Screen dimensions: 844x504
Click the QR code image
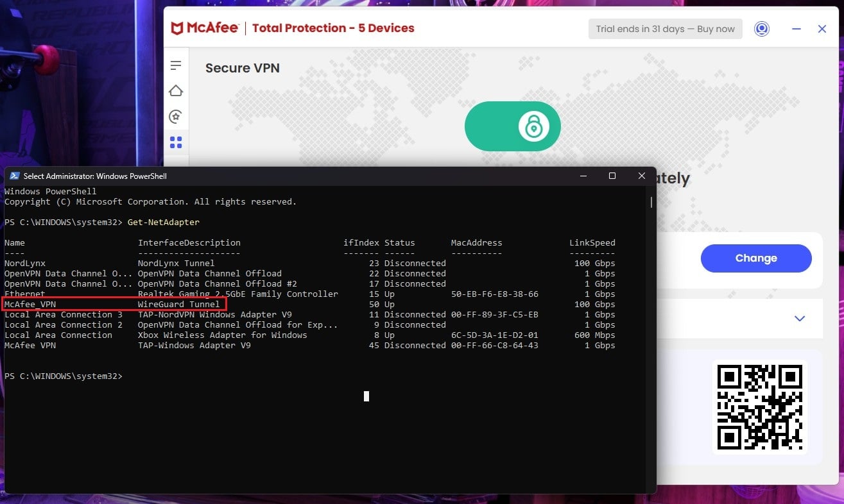tap(760, 408)
